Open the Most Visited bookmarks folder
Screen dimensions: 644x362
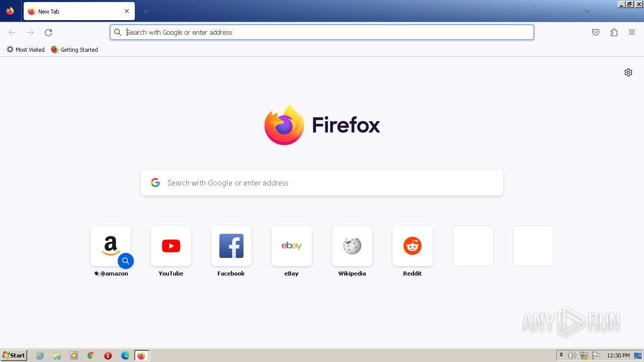pos(26,50)
